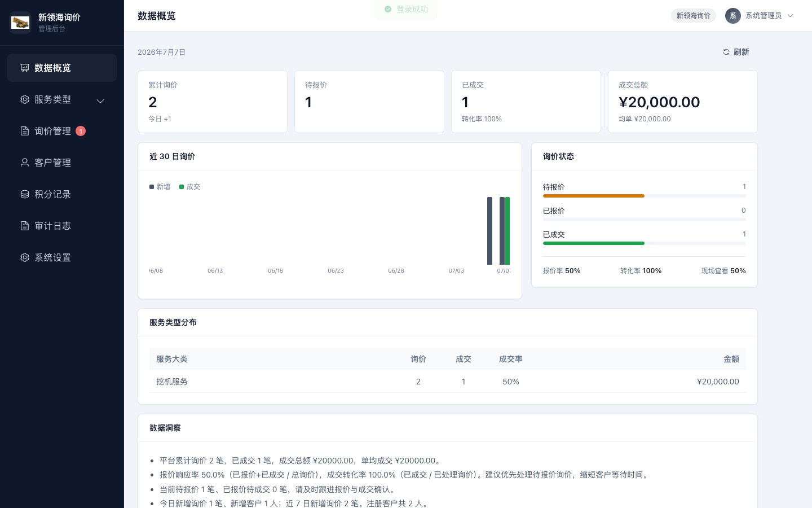
Task: Click the 已成交 green progress bar
Action: (x=593, y=243)
